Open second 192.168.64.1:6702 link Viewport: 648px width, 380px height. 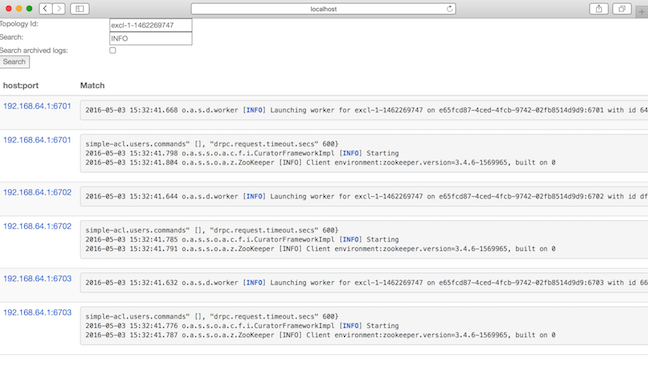(x=37, y=226)
